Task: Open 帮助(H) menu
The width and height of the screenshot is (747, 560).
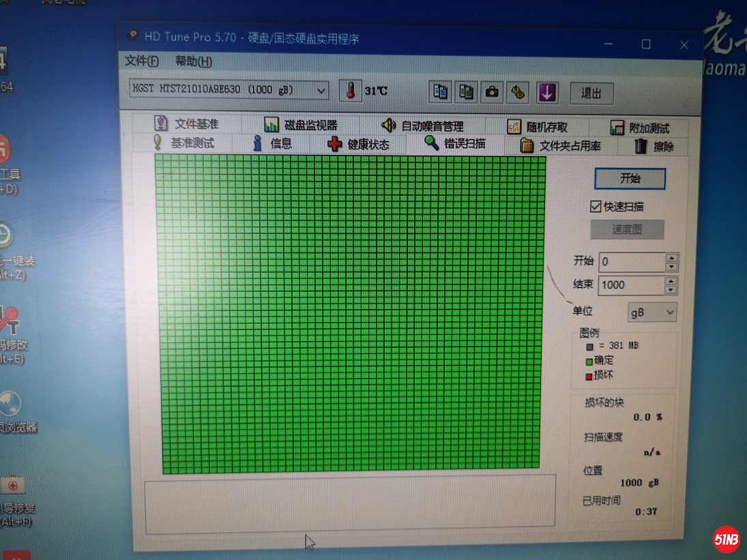Action: pyautogui.click(x=194, y=61)
